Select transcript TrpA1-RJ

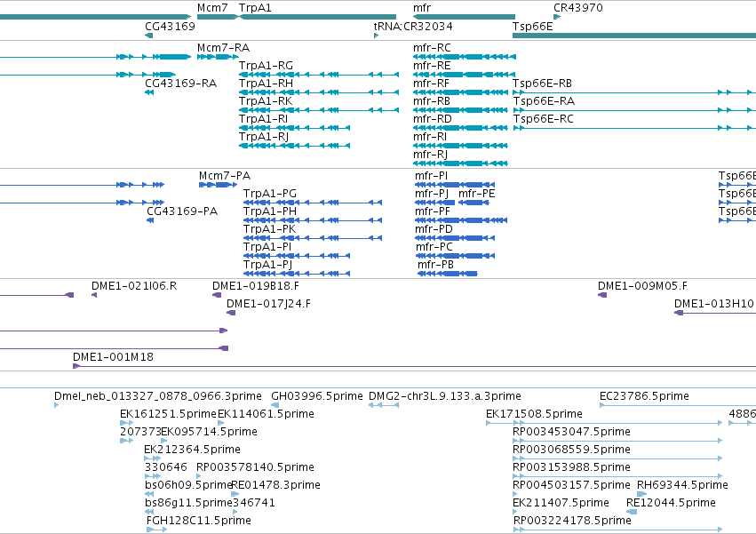pos(295,146)
